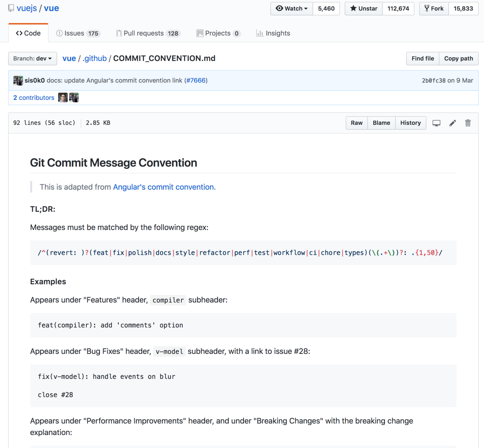Go to .github folder in breadcrumb
The width and height of the screenshot is (484, 448).
(95, 58)
